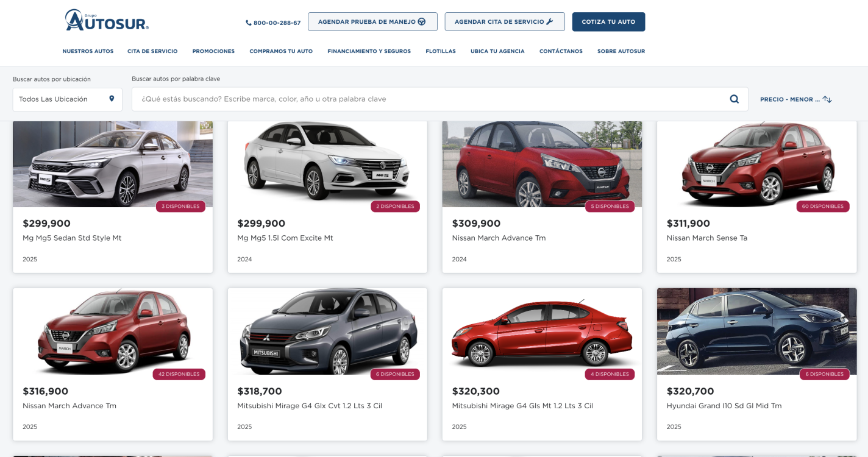Screen dimensions: 868x457
Task: Open the Nuestros Autos menu
Action: point(88,51)
